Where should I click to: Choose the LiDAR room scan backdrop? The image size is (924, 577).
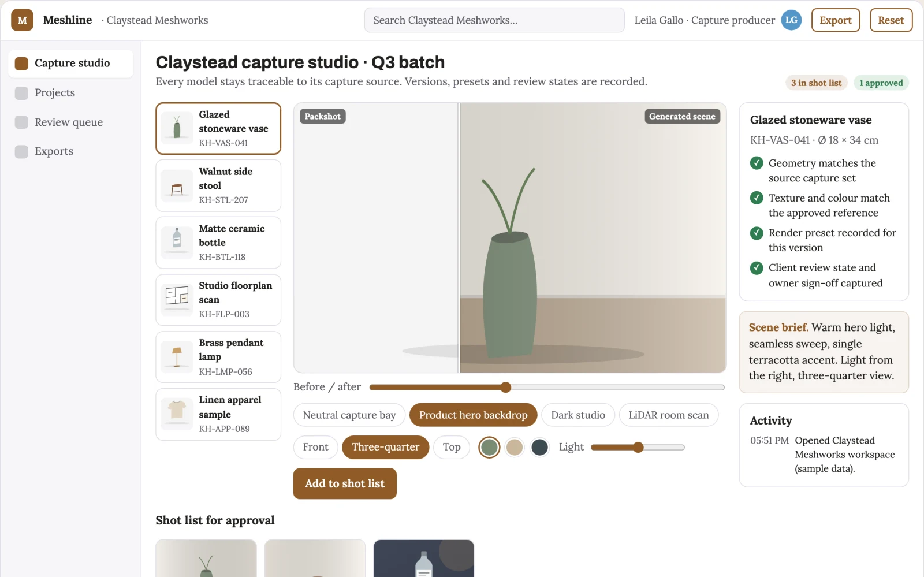(669, 415)
